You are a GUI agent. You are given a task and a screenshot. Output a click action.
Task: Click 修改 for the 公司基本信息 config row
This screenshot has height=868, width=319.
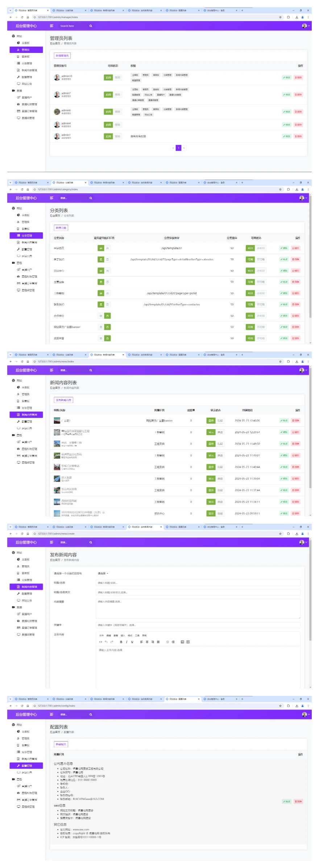coord(287,801)
